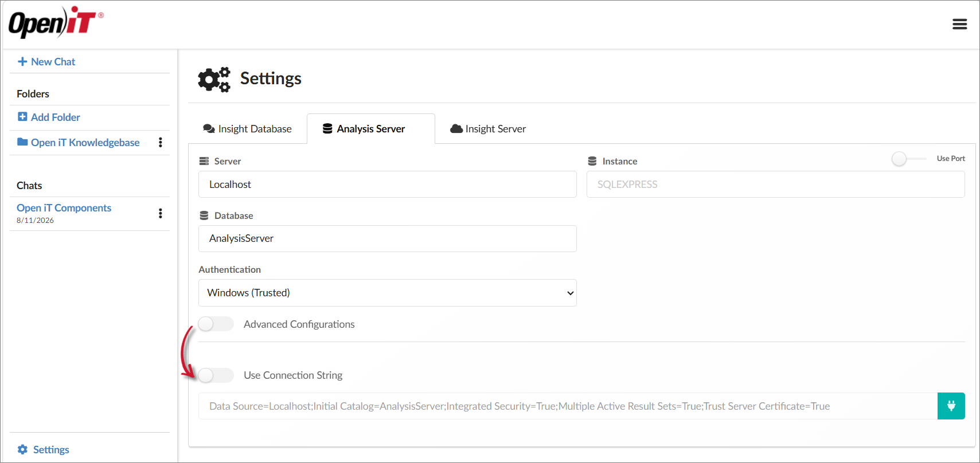Click the Settings gears header icon
Image resolution: width=980 pixels, height=463 pixels.
[214, 79]
